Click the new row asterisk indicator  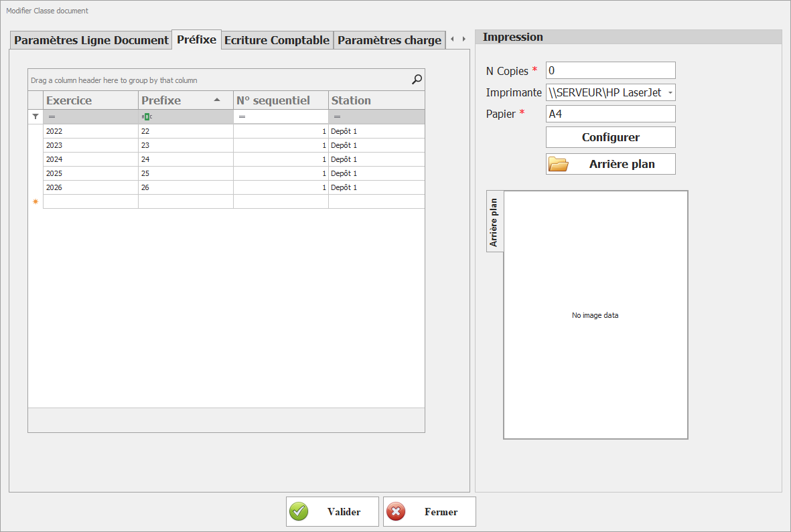pyautogui.click(x=35, y=201)
